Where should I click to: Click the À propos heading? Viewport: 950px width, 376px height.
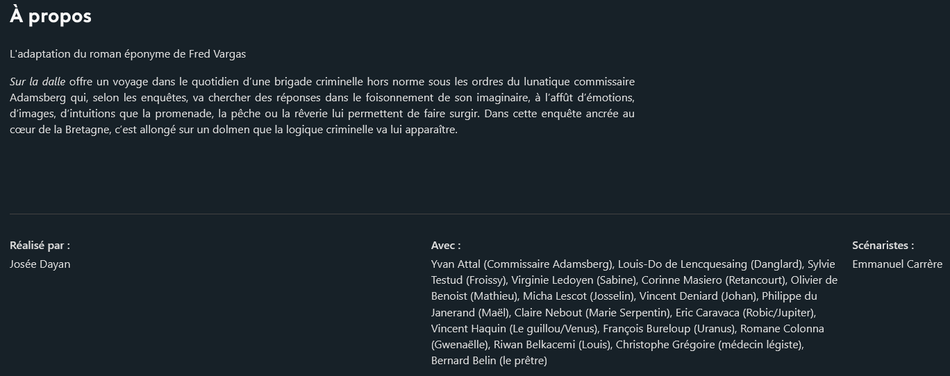pyautogui.click(x=50, y=16)
